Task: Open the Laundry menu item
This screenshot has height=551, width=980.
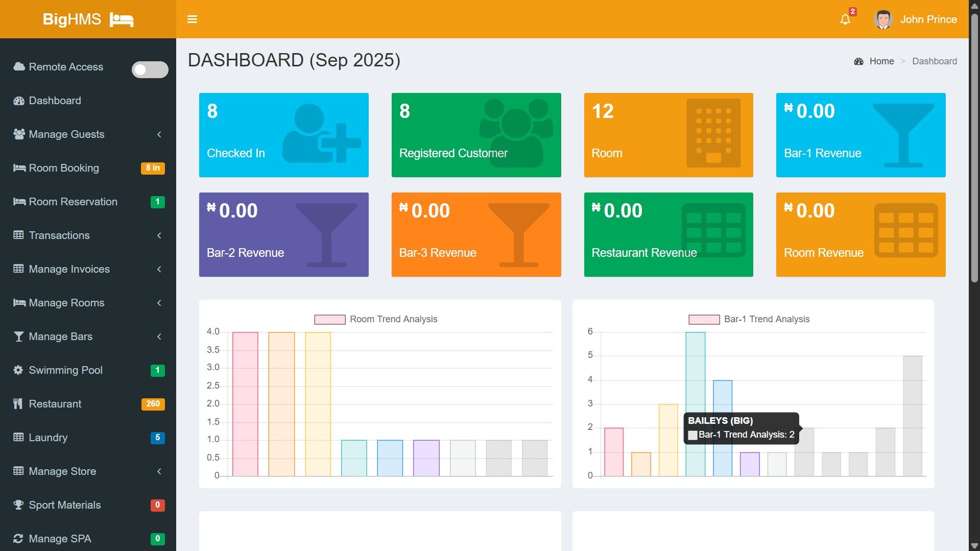Action: coord(48,438)
